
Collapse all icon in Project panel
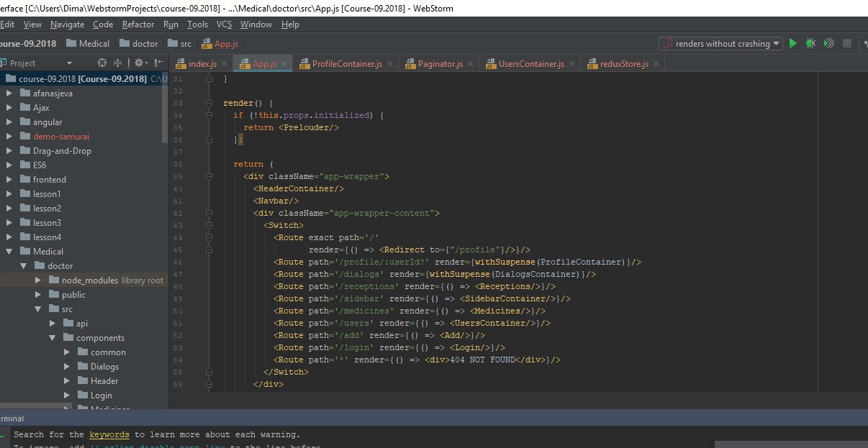coord(118,63)
